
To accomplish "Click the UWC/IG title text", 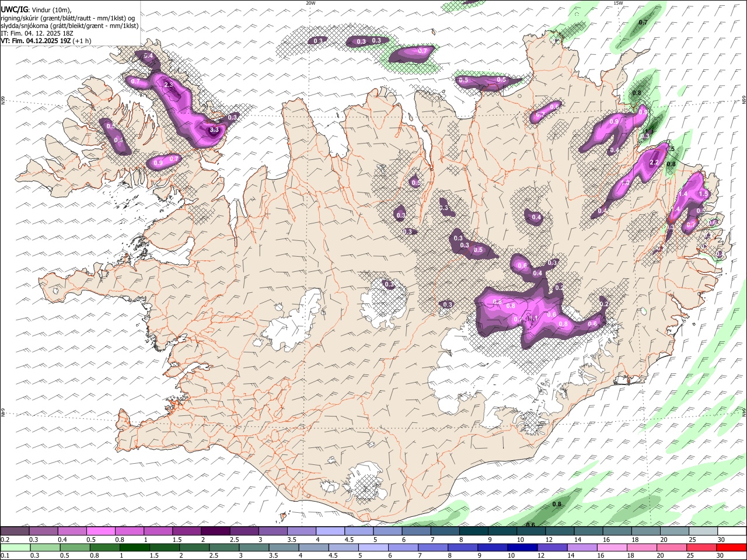I will [x=14, y=9].
